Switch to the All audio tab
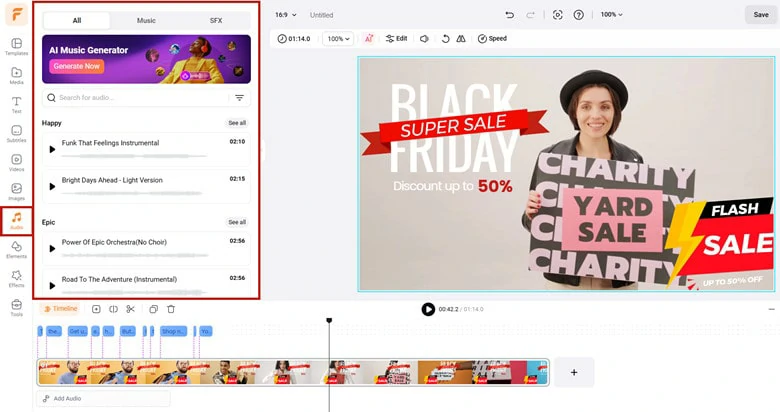780x412 pixels. [77, 20]
